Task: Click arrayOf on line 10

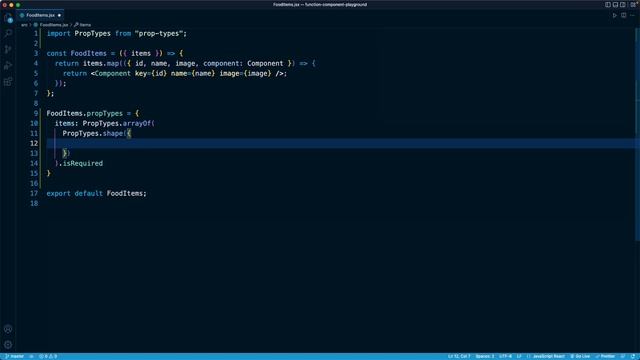Action: (x=137, y=123)
